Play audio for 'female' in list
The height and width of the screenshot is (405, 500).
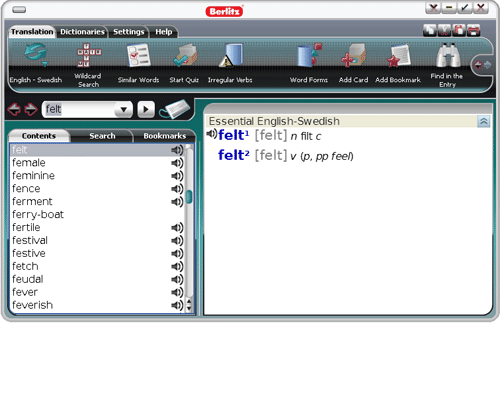coord(177,163)
